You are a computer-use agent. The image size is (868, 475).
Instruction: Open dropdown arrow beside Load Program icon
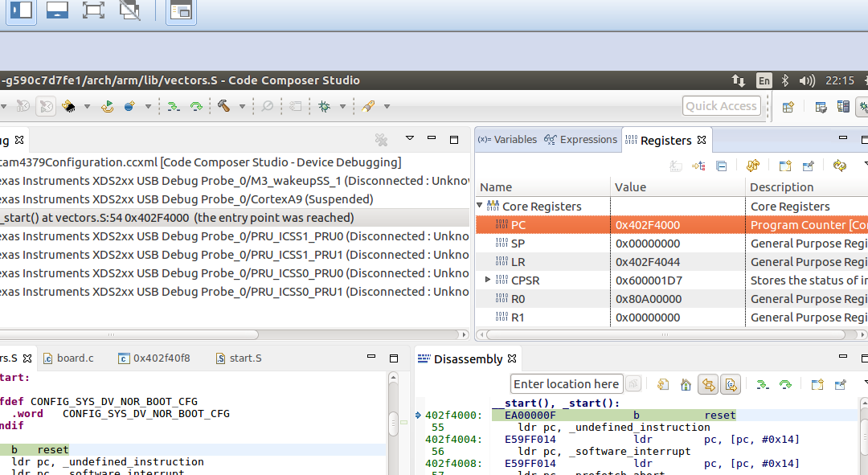(x=87, y=106)
